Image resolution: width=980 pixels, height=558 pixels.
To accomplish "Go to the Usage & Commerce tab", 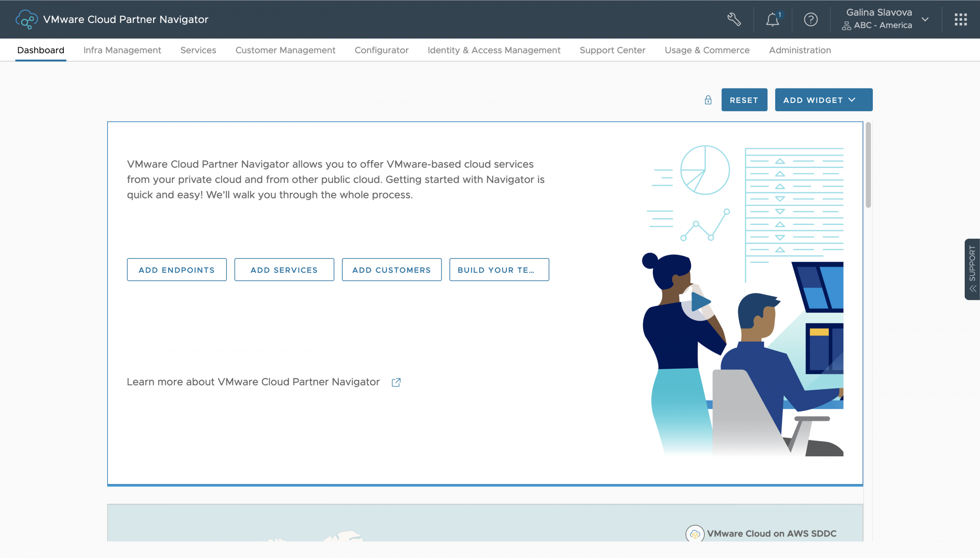I will point(707,50).
